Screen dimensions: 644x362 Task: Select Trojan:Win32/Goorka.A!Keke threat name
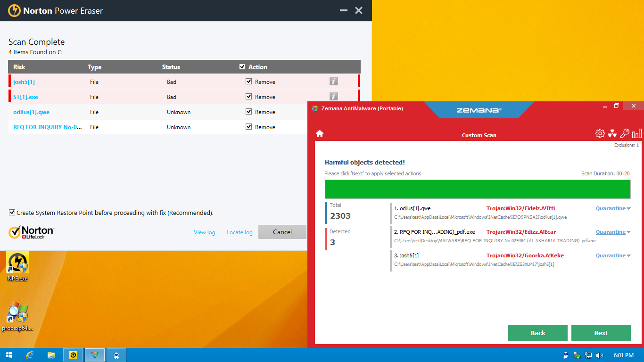pyautogui.click(x=525, y=255)
